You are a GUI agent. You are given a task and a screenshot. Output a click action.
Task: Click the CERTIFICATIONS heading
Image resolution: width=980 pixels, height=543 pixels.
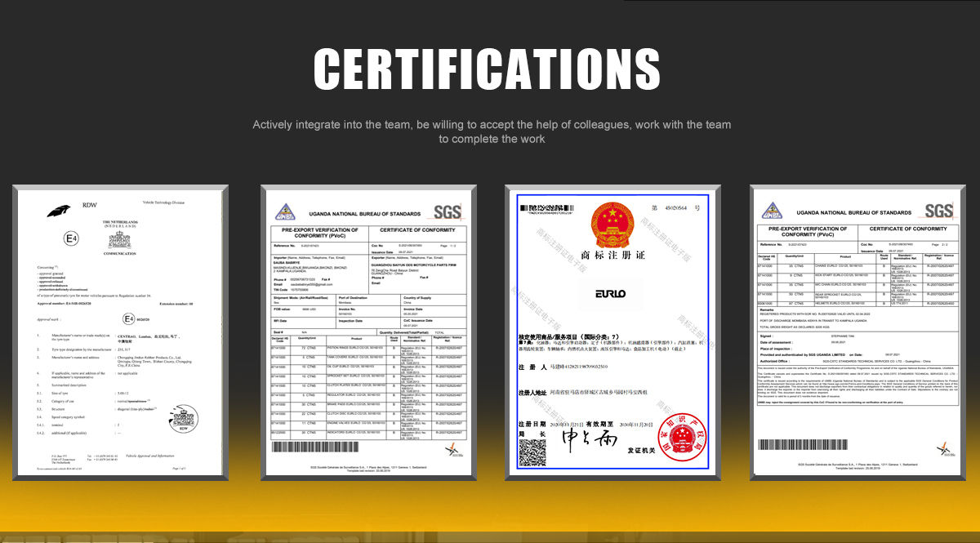[488, 69]
